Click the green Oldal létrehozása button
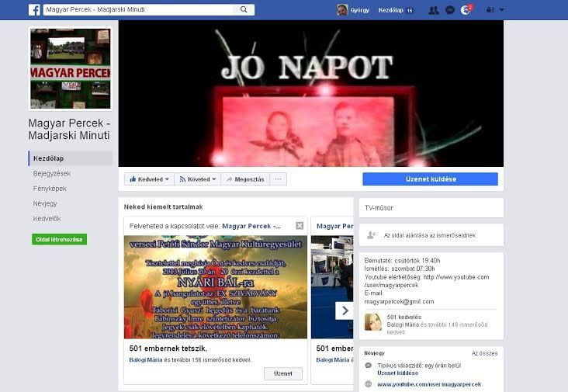 [x=59, y=240]
